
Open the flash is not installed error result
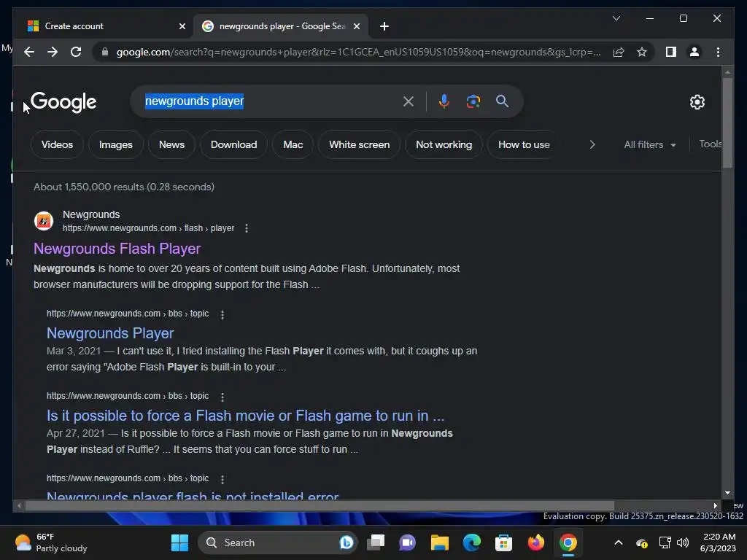193,495
